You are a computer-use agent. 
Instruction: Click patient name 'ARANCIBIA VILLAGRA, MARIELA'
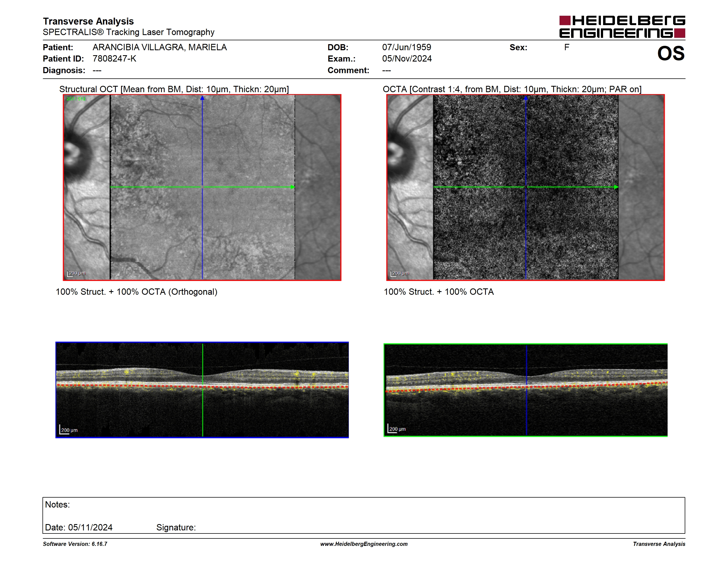[160, 47]
